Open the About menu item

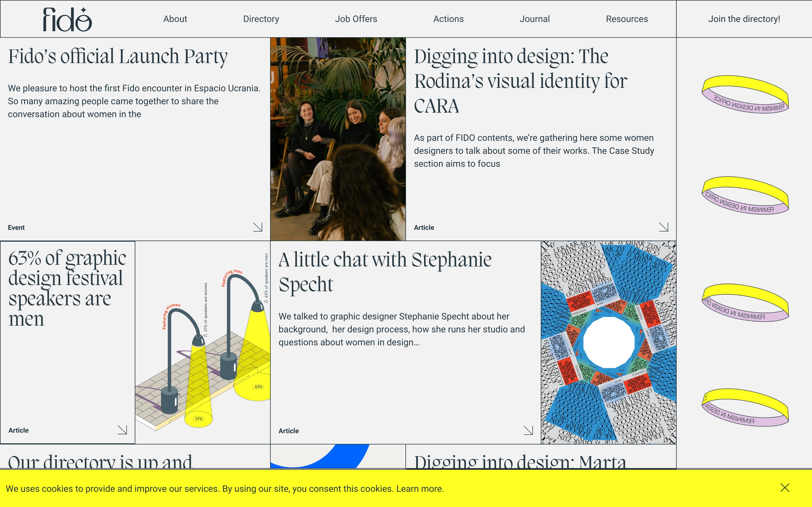coord(175,19)
